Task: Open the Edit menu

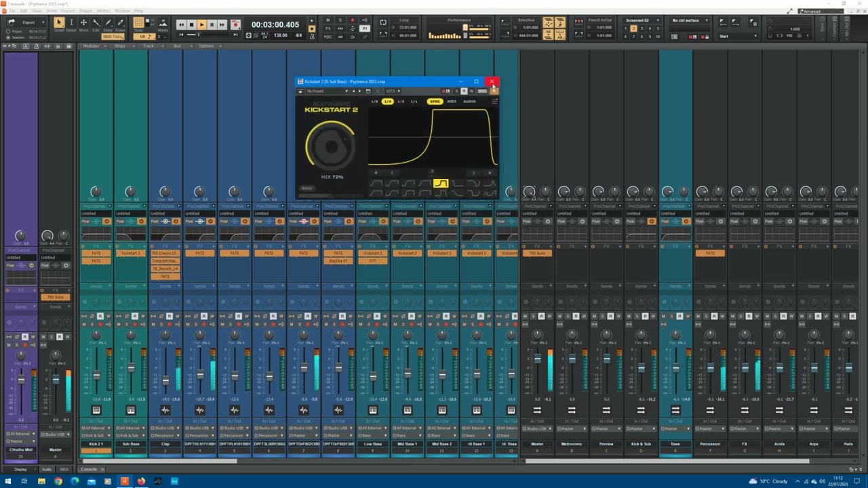Action: pyautogui.click(x=24, y=11)
